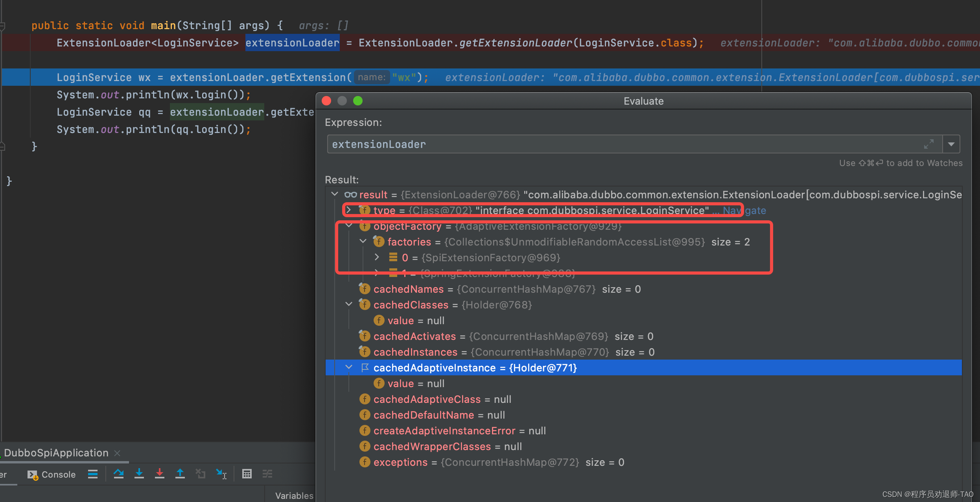Screen dimensions: 980x502
Task: Click the field icon beside exceptions
Action: (x=365, y=462)
